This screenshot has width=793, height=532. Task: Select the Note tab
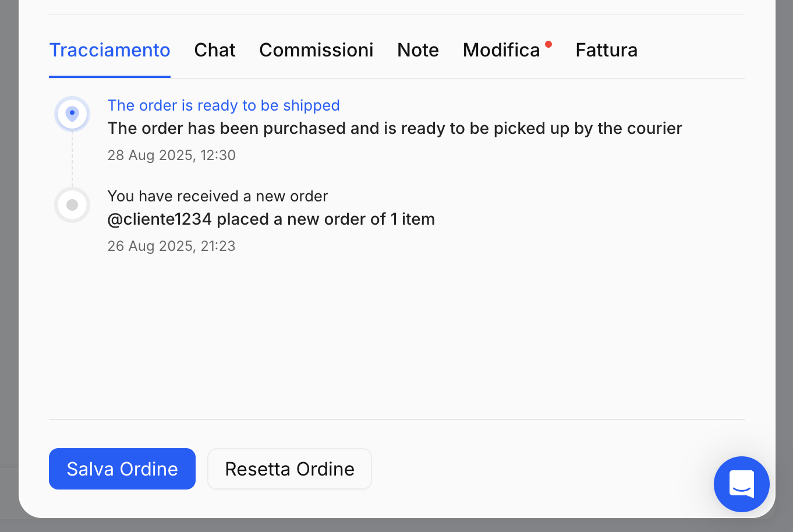[418, 50]
